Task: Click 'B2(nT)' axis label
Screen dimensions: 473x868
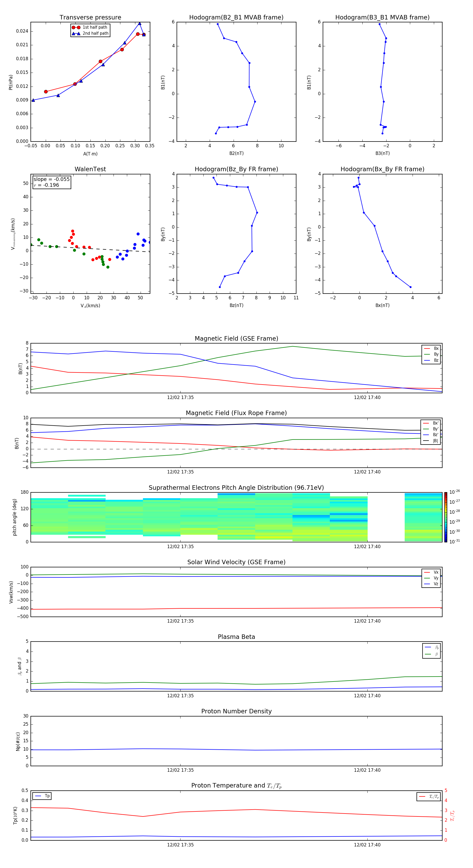Action: pos(236,153)
